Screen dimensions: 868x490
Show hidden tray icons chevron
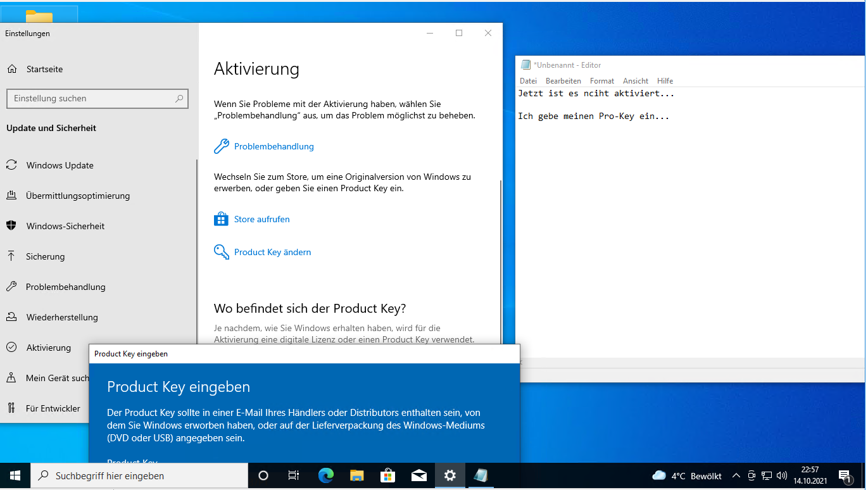click(x=736, y=475)
